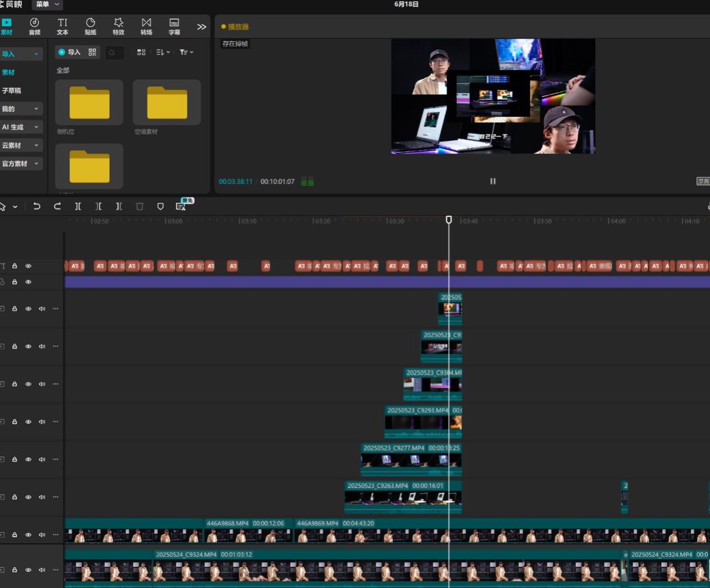The width and height of the screenshot is (710, 588).
Task: Open the 音频 (Audio) panel
Action: [x=34, y=26]
